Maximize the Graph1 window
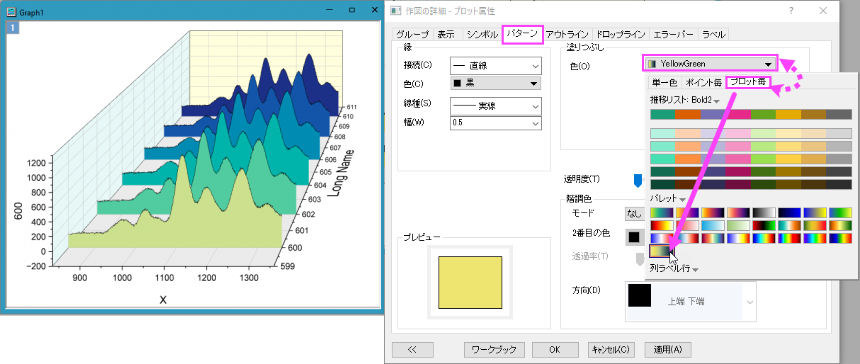The height and width of the screenshot is (364, 860). (x=352, y=10)
